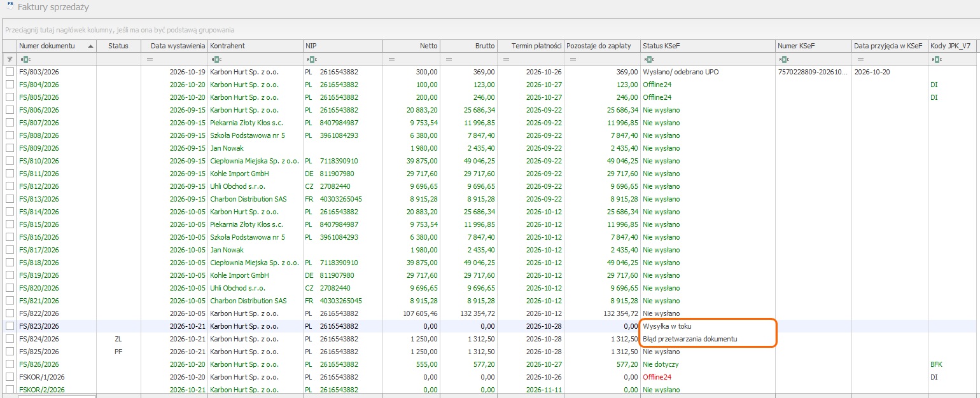Click the red 'Offline24' status for FSKOR/1/2026
The height and width of the screenshot is (398, 980).
[x=657, y=377]
